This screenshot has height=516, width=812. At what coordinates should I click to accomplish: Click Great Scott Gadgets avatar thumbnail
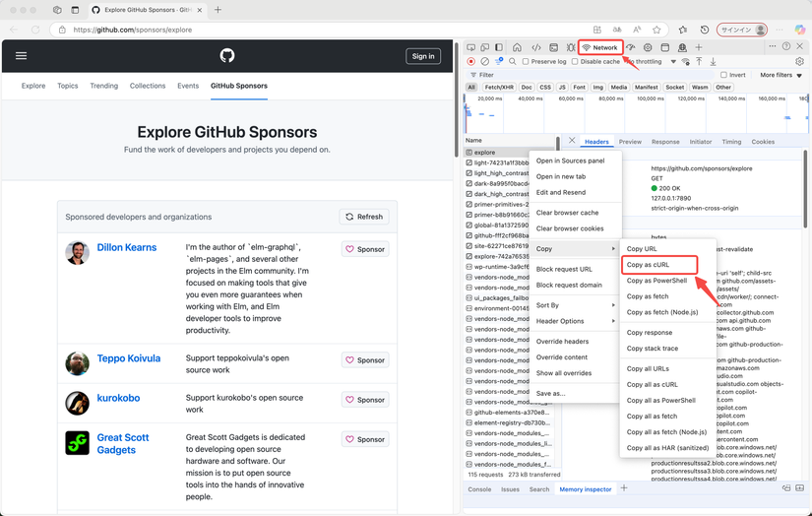click(77, 443)
